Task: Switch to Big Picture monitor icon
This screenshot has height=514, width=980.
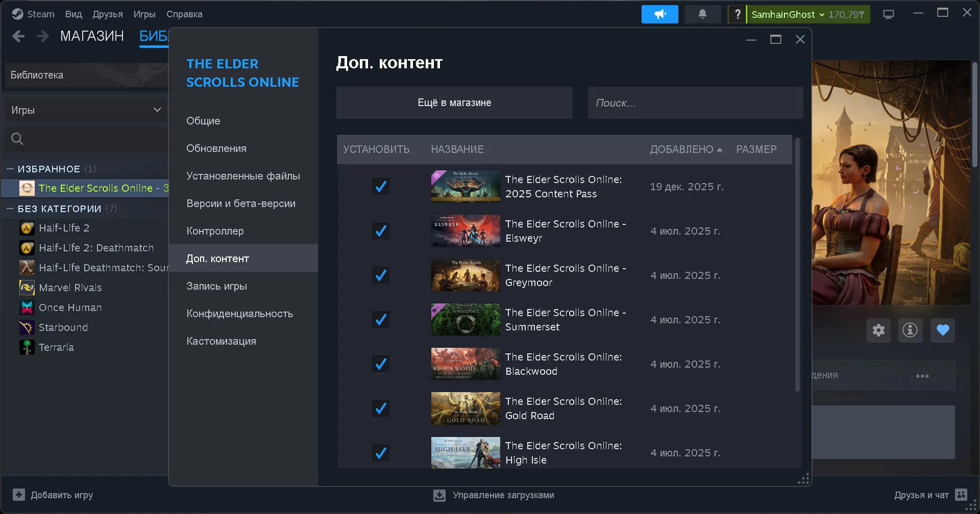Action: (x=889, y=14)
